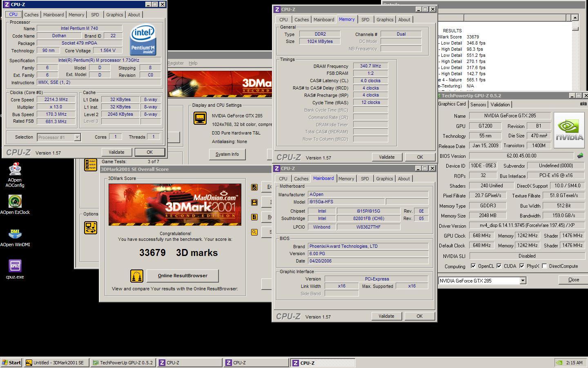Click the Details window scrollbar up arrow
This screenshot has height=368, width=588.
pyautogui.click(x=575, y=18)
